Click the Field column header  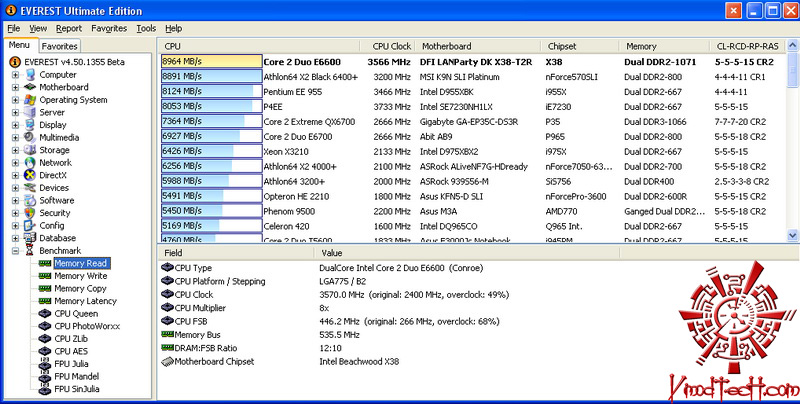click(237, 253)
